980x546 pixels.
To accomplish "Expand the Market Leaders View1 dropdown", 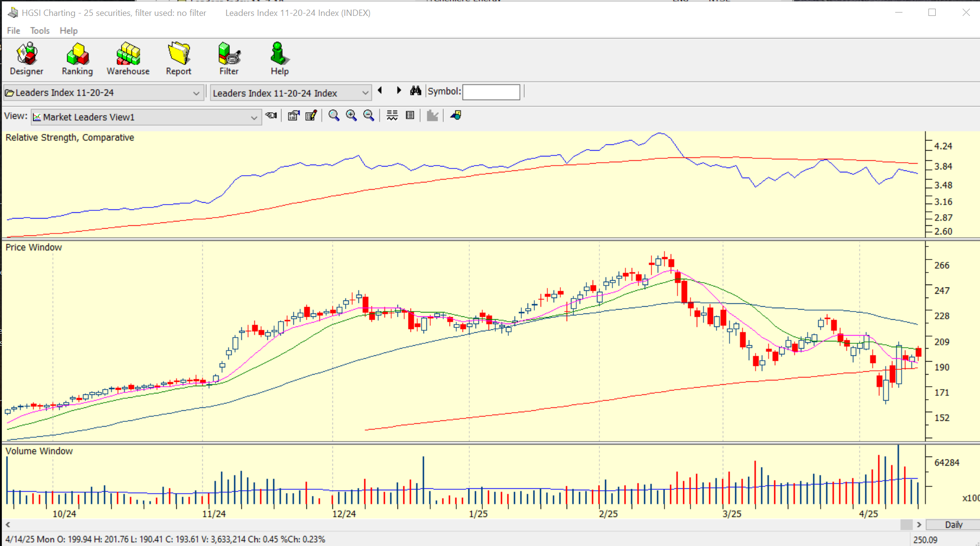I will (254, 117).
